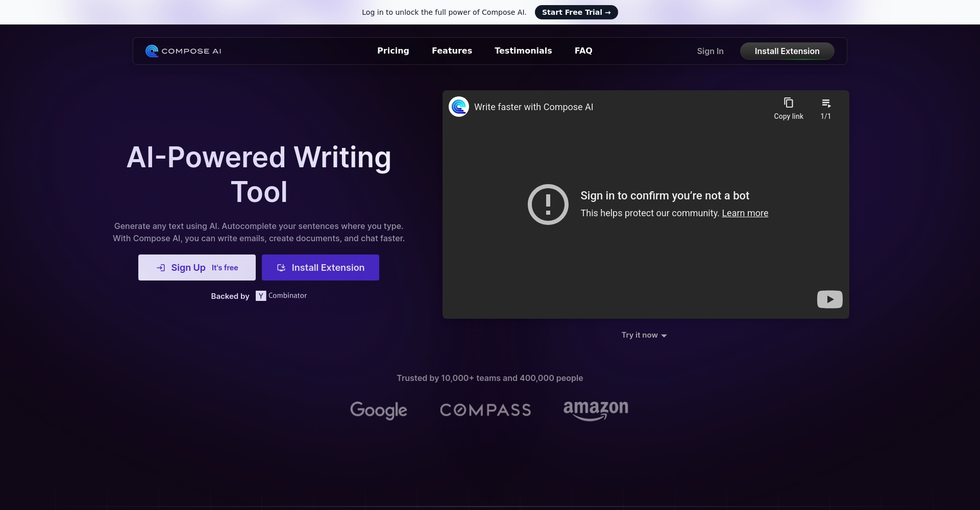Go to the Features section
The height and width of the screenshot is (510, 980).
[452, 51]
